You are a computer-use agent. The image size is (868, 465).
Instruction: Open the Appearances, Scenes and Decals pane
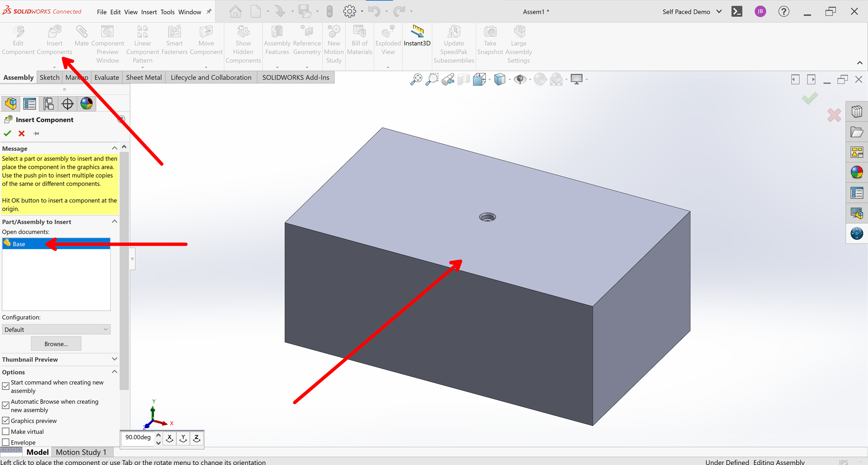click(857, 172)
